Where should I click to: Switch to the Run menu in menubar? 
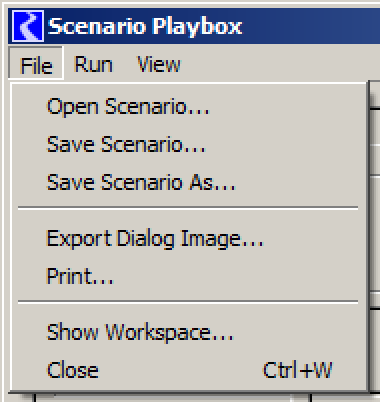pyautogui.click(x=93, y=64)
